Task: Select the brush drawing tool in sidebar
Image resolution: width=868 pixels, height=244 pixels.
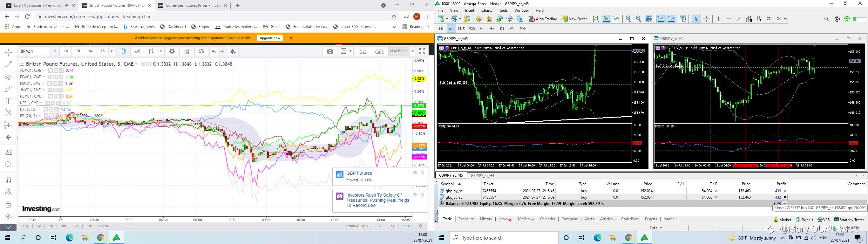Action: (9, 89)
